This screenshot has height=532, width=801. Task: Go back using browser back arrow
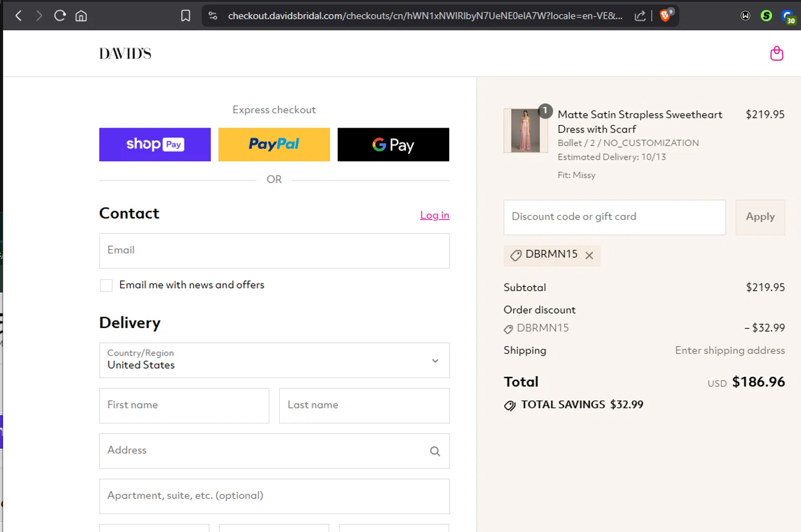tap(19, 15)
